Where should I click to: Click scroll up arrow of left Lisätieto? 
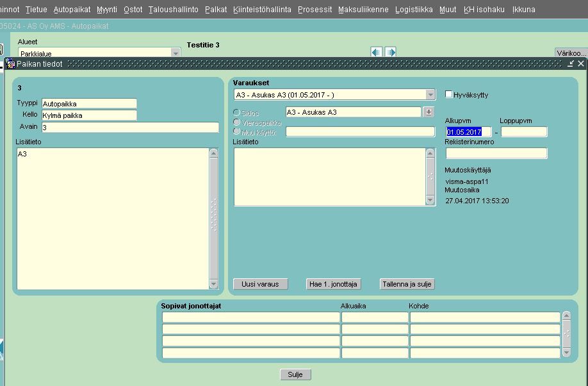(x=214, y=153)
